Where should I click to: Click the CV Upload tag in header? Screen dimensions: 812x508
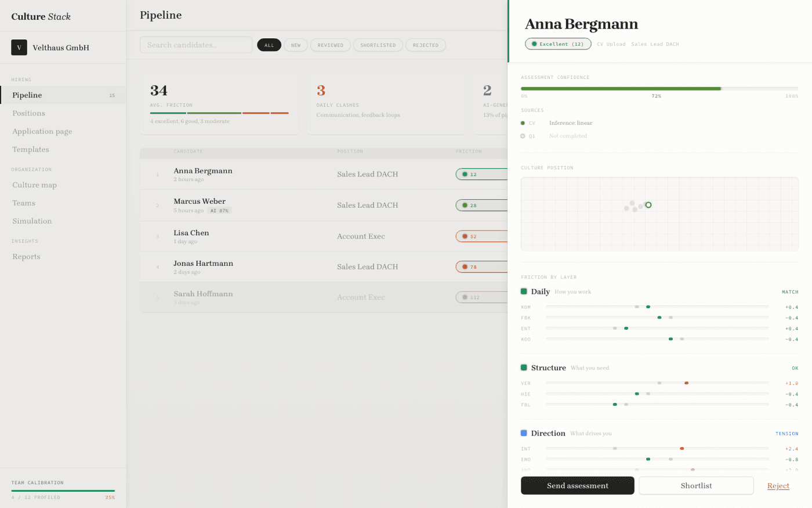point(611,44)
